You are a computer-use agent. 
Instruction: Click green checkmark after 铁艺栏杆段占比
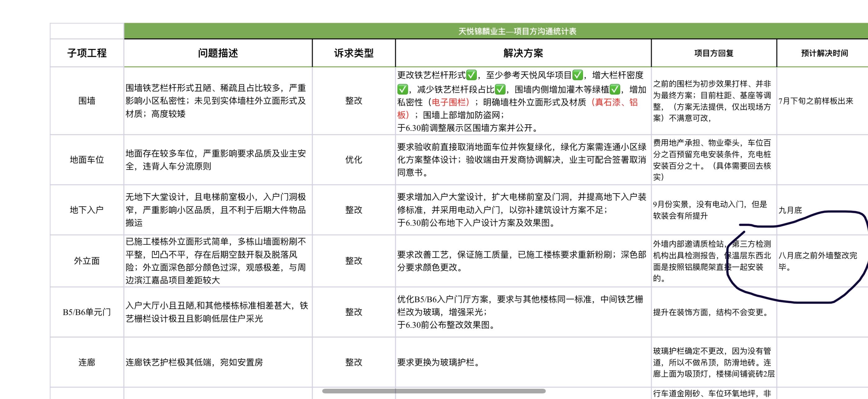[x=500, y=89]
